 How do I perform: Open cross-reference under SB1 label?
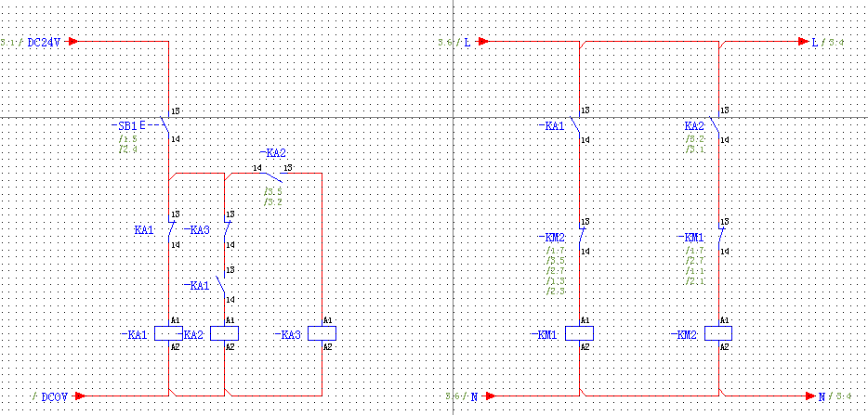pos(128,144)
